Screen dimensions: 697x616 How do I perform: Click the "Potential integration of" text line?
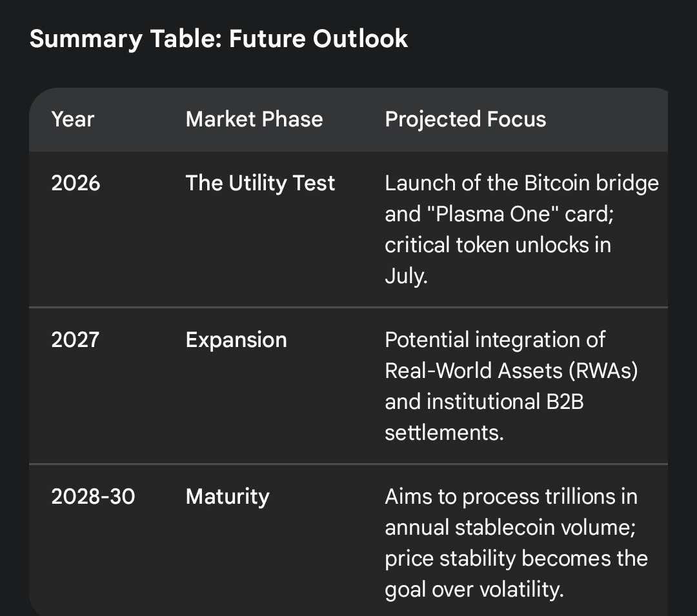(x=495, y=340)
